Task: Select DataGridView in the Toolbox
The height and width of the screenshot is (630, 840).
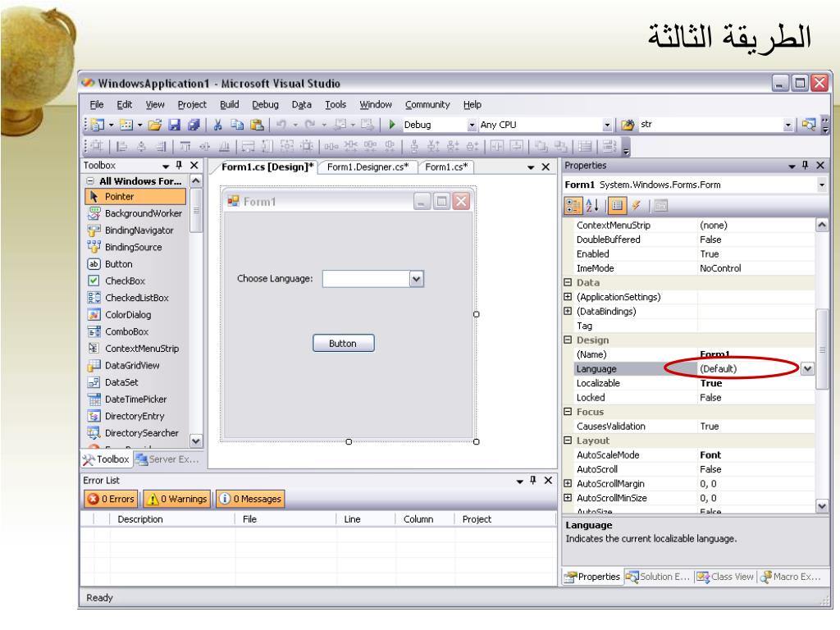Action: pyautogui.click(x=135, y=365)
